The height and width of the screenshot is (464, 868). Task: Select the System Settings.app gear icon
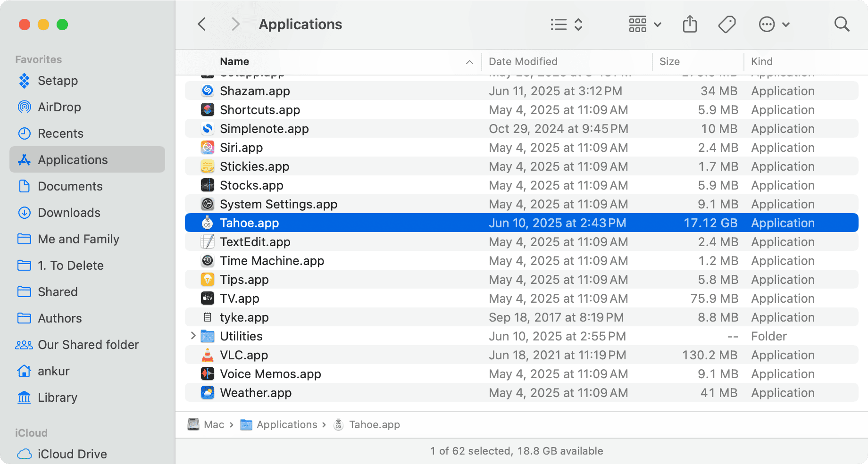coord(208,204)
